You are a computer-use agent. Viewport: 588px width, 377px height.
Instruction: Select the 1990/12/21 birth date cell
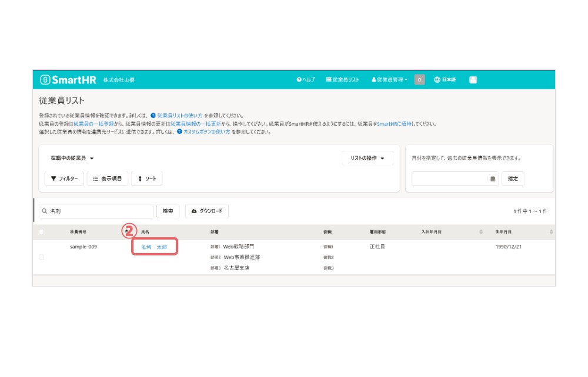(509, 247)
